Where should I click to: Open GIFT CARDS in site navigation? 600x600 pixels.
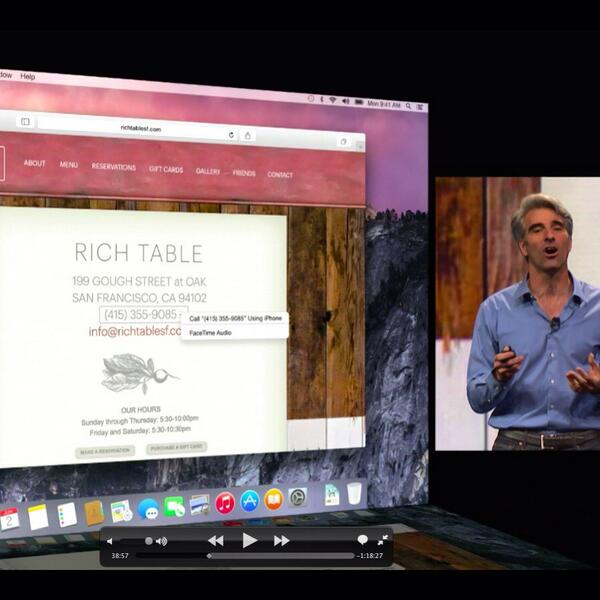point(166,169)
